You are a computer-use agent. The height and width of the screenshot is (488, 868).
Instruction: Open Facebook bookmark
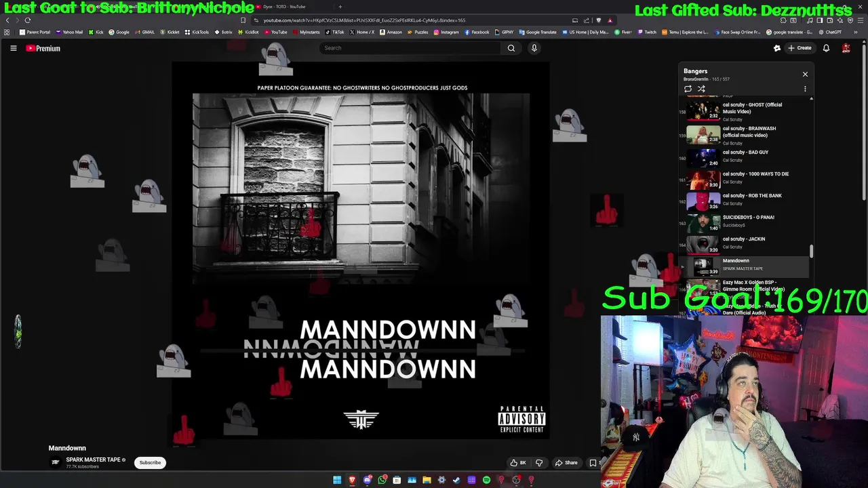tap(477, 32)
